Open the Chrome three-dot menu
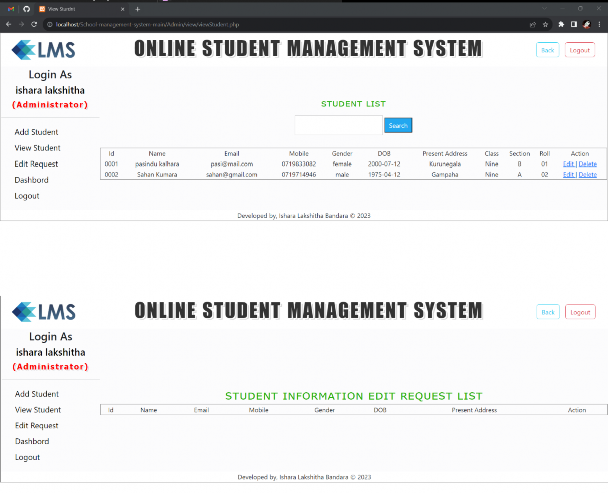This screenshot has height=493, width=608. pyautogui.click(x=600, y=23)
